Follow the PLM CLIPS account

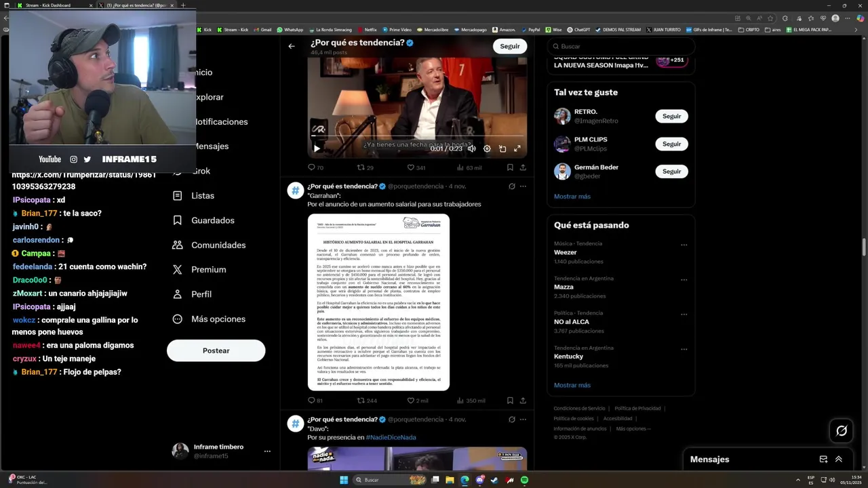coord(671,144)
